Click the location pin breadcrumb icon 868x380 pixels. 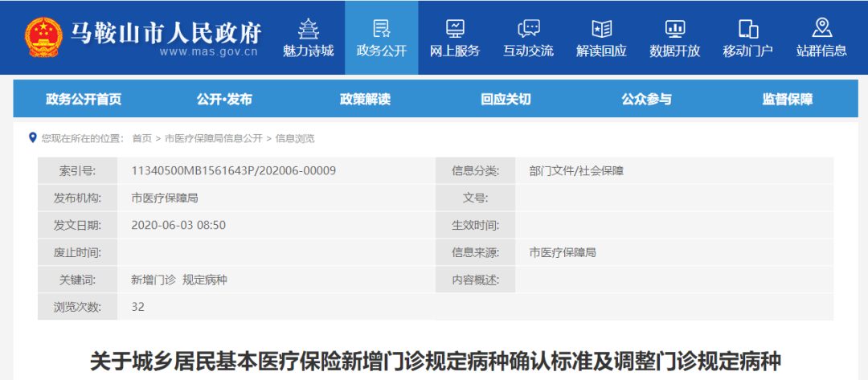pos(33,137)
